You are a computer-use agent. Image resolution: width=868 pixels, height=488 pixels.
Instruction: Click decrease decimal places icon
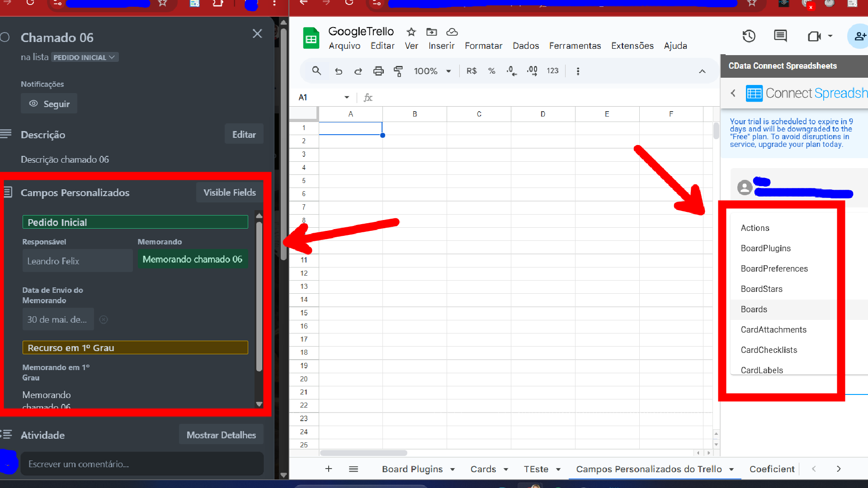click(x=511, y=71)
